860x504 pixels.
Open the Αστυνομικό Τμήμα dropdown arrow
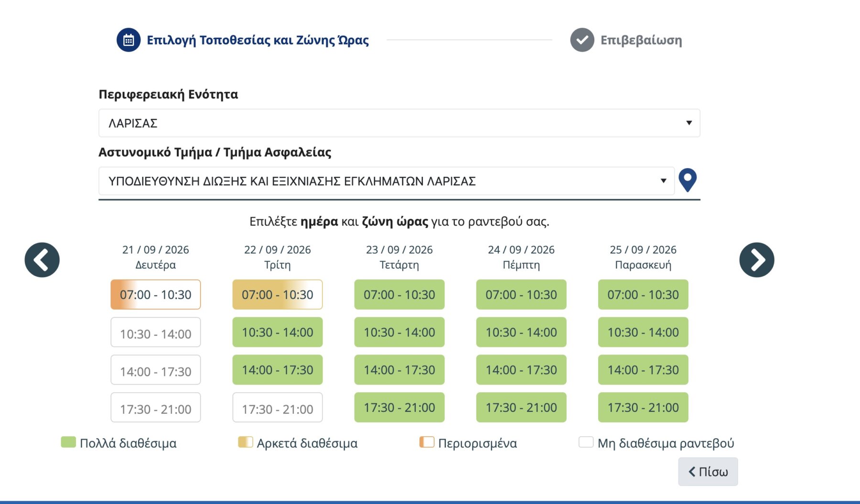click(663, 181)
